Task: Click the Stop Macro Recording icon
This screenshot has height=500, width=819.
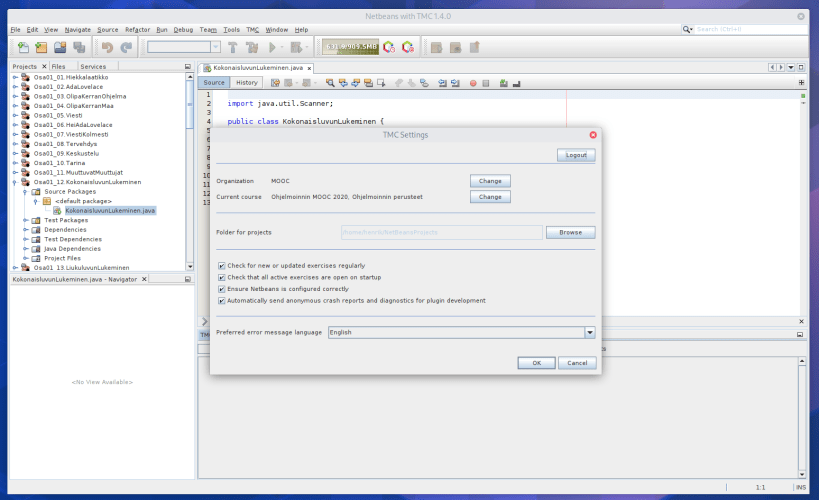Action: coord(486,83)
